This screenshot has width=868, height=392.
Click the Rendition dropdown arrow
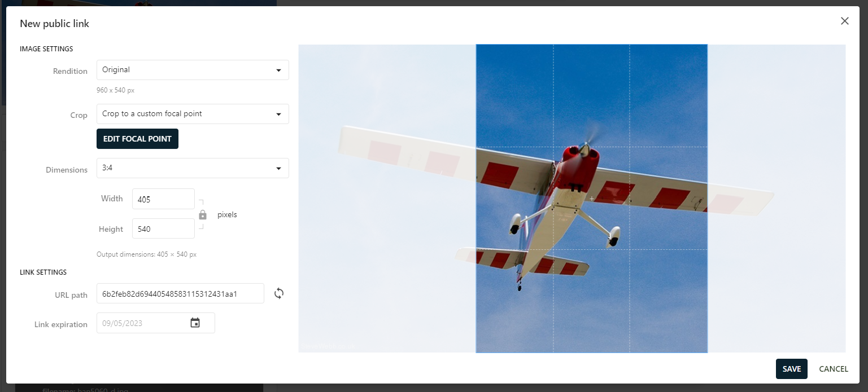tap(278, 71)
